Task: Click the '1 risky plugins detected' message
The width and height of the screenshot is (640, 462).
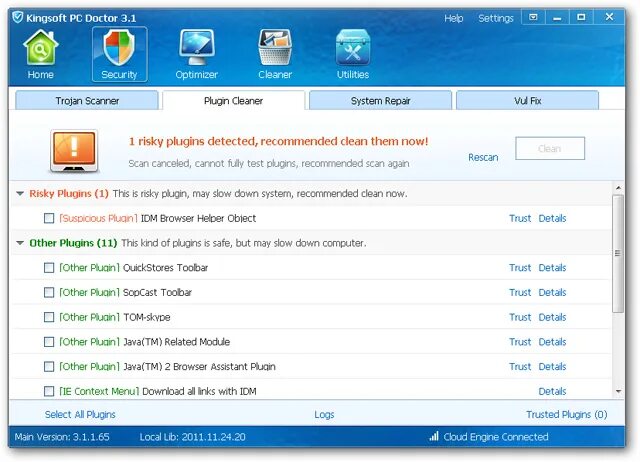Action: point(278,141)
